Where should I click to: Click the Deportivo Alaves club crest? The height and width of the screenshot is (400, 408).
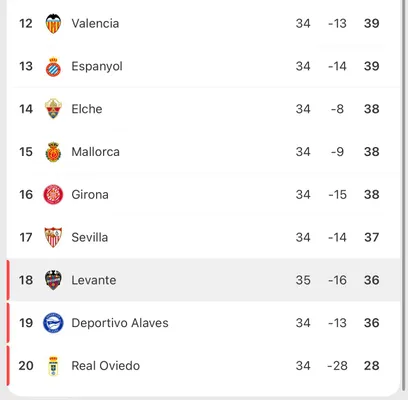pyautogui.click(x=53, y=323)
